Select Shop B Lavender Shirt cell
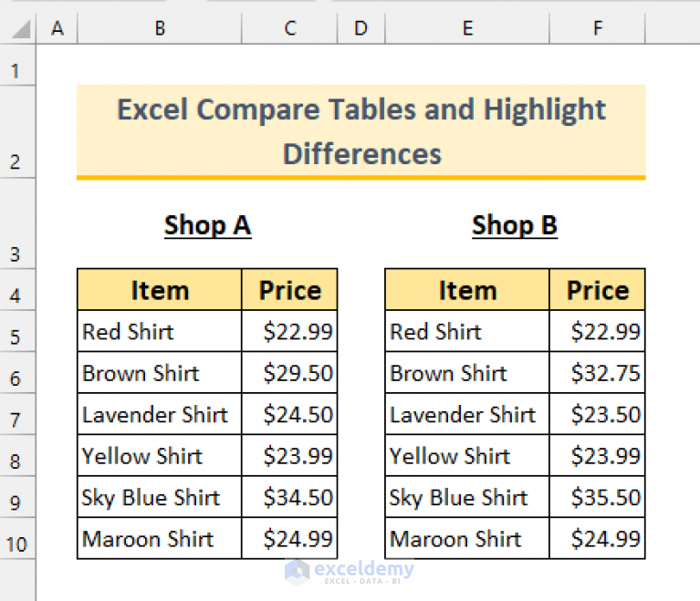The image size is (700, 601). point(467,415)
